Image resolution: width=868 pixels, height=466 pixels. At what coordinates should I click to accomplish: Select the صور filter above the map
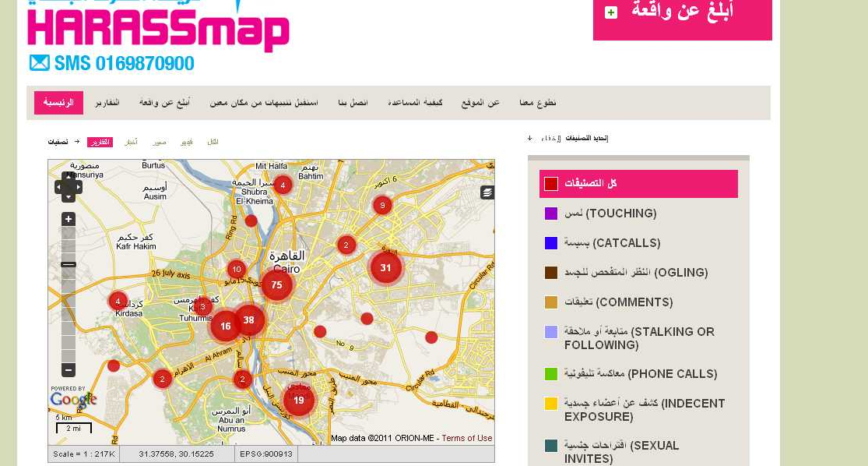160,143
